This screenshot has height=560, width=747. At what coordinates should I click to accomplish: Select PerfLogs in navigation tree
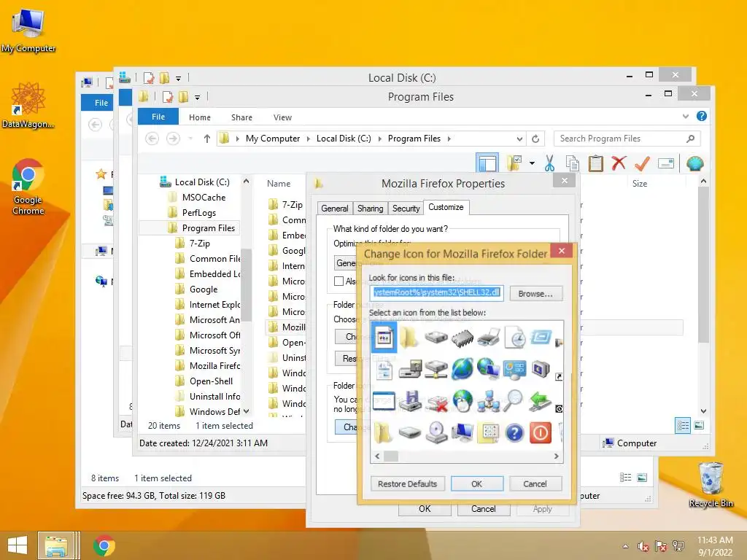click(198, 212)
